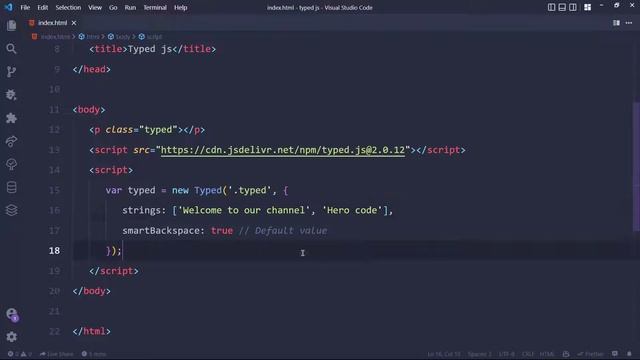Click line number 18 in gutter
Image resolution: width=640 pixels, height=360 pixels.
point(54,251)
